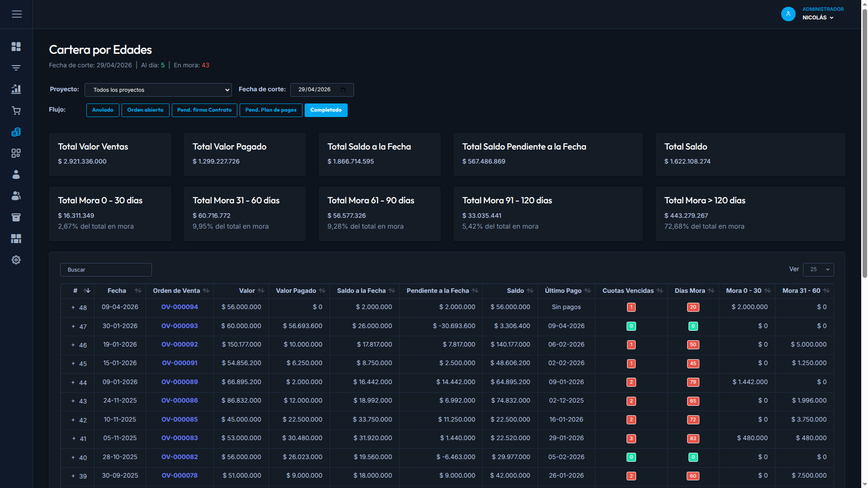This screenshot has width=868, height=488.
Task: Expand row 48 with plus sign
Action: [73, 308]
